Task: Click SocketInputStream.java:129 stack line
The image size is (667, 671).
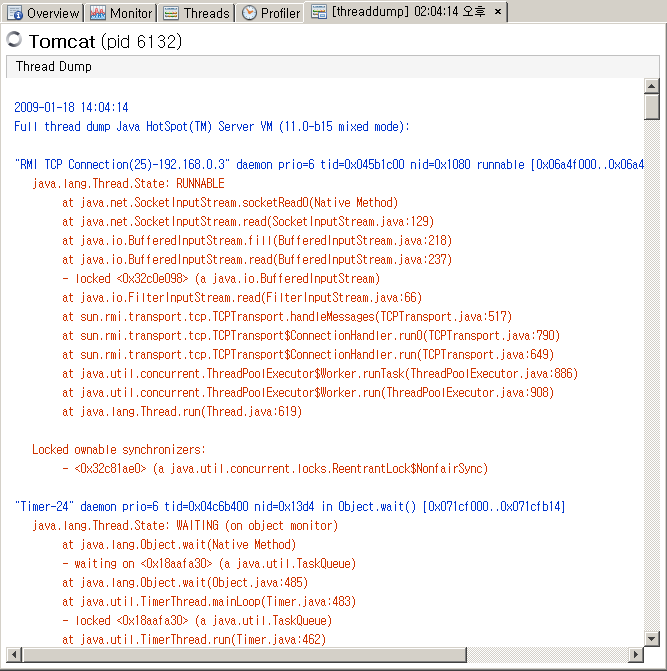Action: 248,221
